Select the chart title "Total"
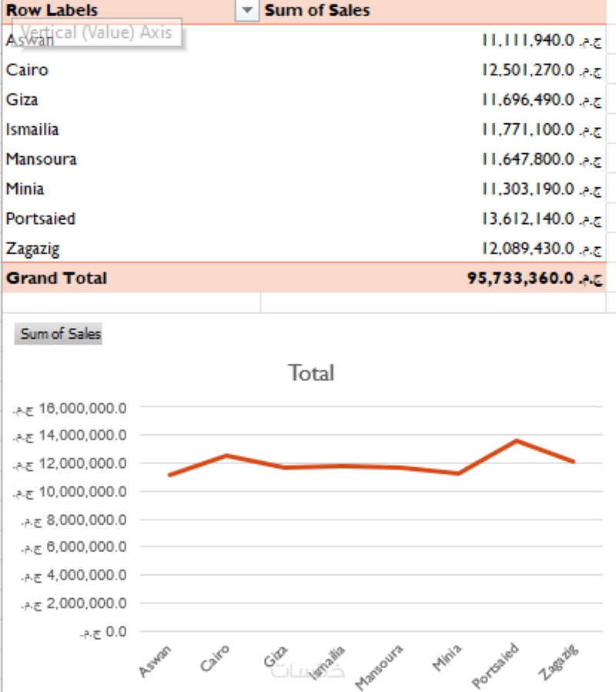 pyautogui.click(x=311, y=373)
